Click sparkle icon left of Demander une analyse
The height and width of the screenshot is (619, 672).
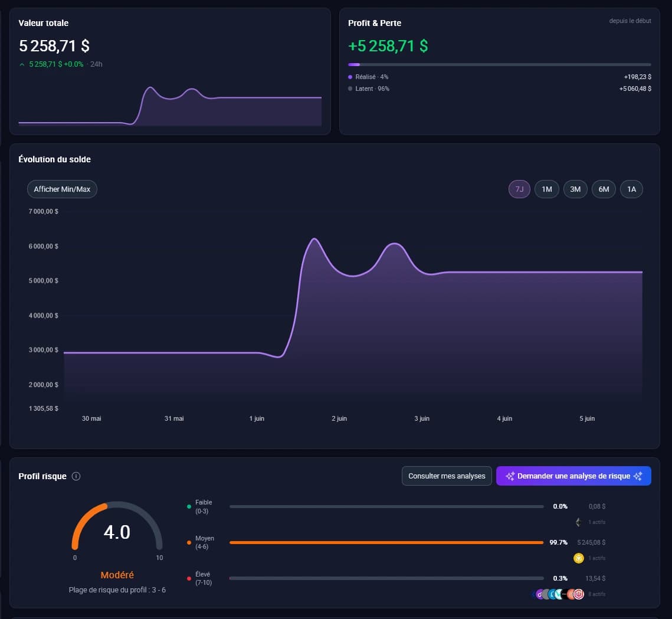click(510, 476)
